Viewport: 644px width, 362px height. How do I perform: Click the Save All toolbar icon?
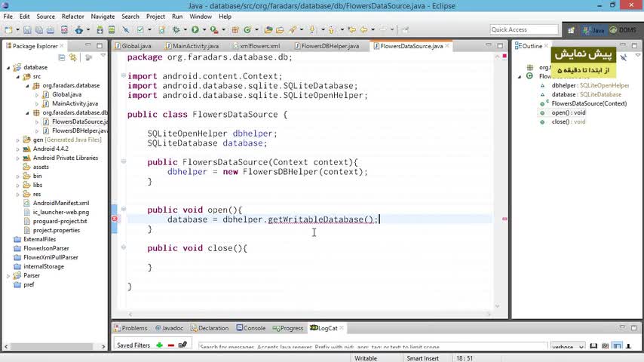38,29
